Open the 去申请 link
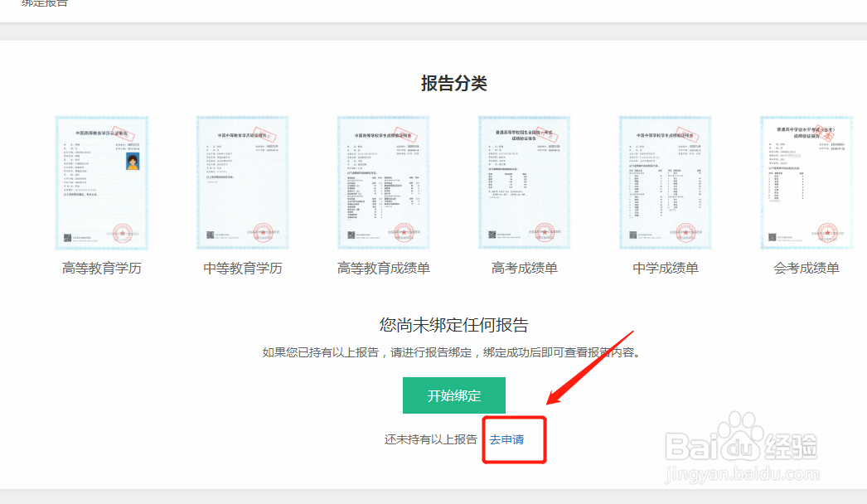This screenshot has height=504, width=867. pyautogui.click(x=506, y=440)
